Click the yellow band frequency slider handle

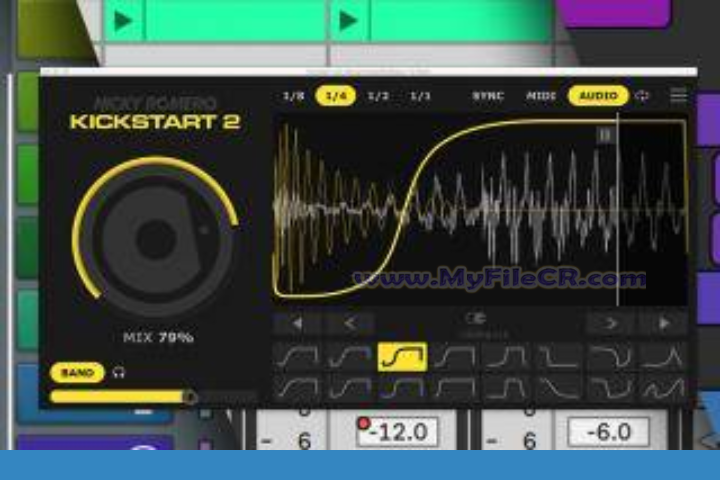tap(189, 397)
